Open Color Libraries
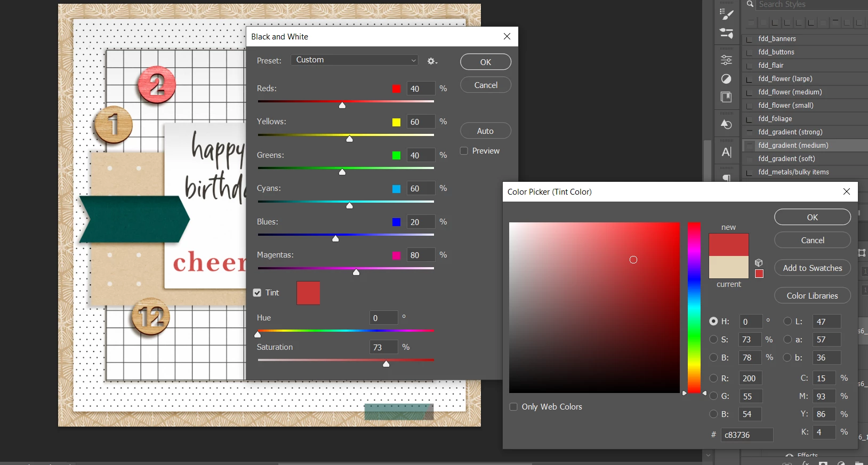The image size is (868, 465). (813, 296)
